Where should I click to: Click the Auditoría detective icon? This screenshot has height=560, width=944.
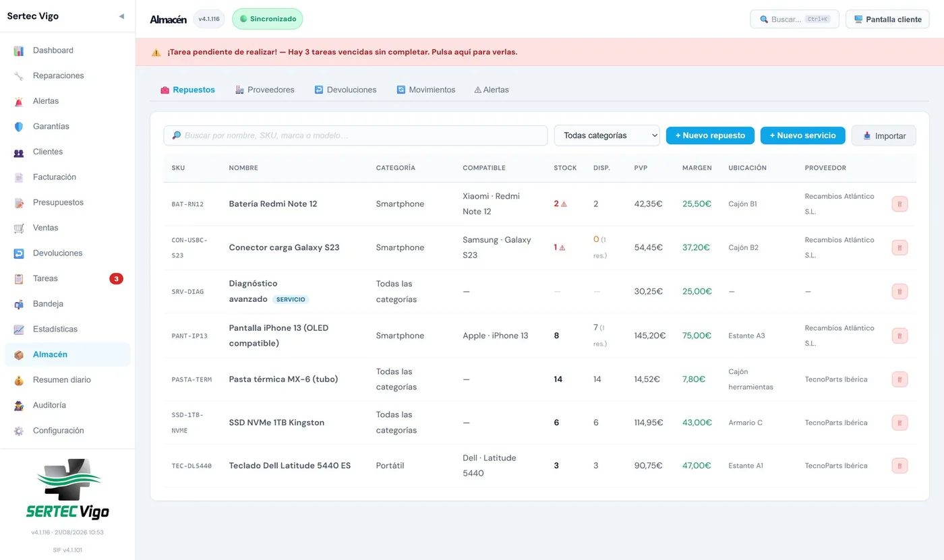[19, 406]
